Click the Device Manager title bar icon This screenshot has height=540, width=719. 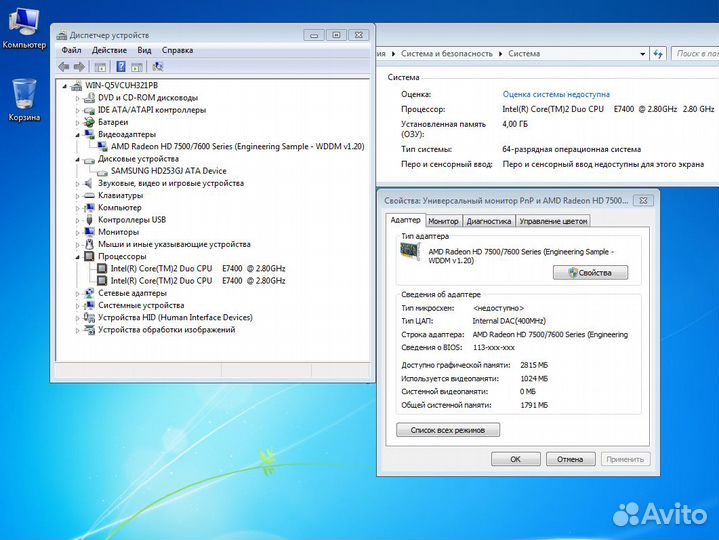61,35
